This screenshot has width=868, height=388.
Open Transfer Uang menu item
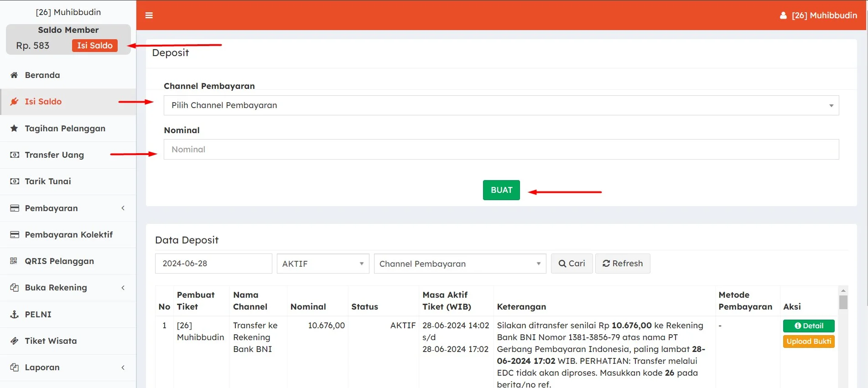click(54, 155)
